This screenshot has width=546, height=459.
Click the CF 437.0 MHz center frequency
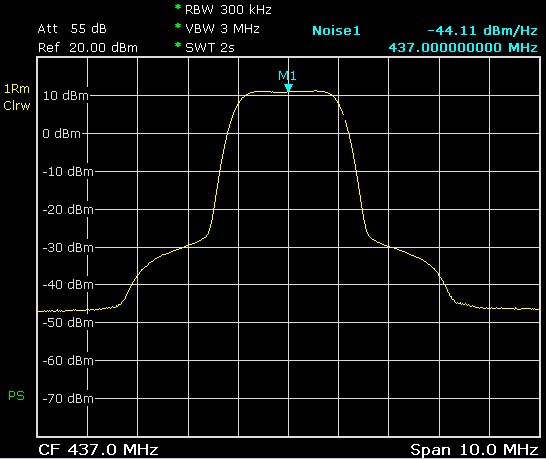point(98,450)
